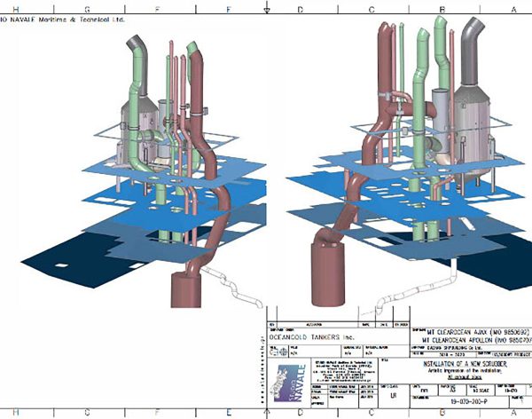
Task: Select the large grey scrubber tower in right view
Action: (x=479, y=107)
